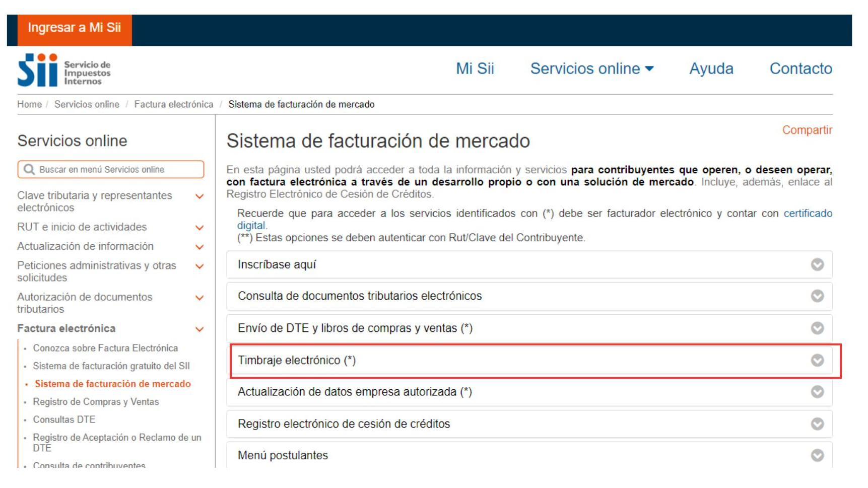
Task: Click the Servicios online breadcrumb link
Action: pos(87,104)
